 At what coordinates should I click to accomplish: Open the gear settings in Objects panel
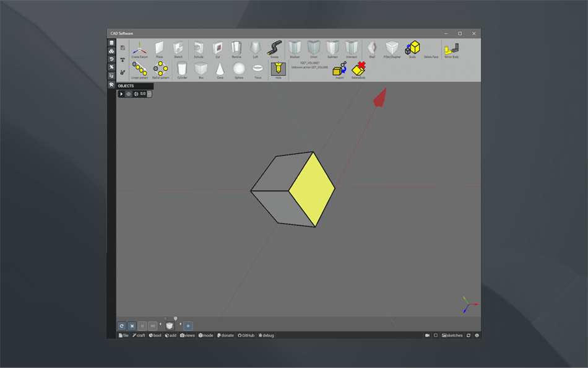coord(136,94)
